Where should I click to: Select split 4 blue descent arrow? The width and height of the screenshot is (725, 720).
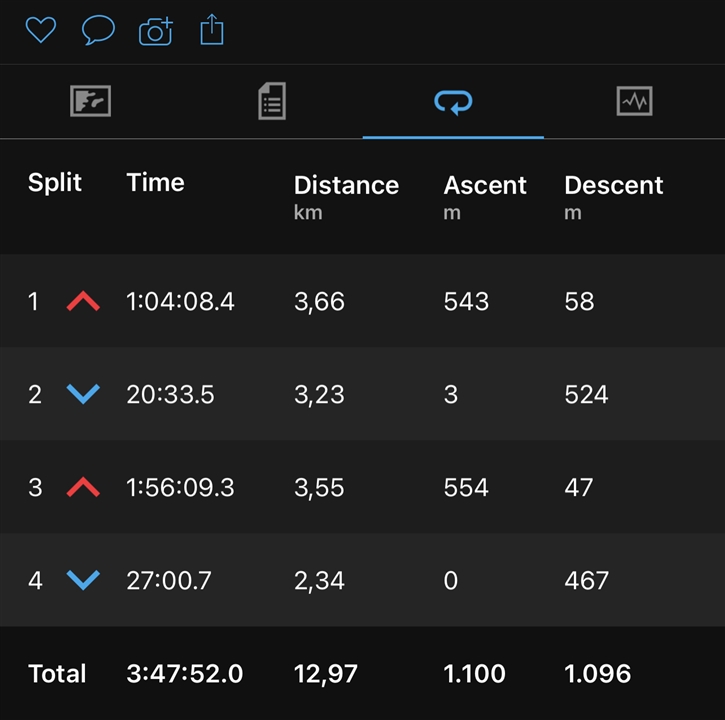click(83, 580)
